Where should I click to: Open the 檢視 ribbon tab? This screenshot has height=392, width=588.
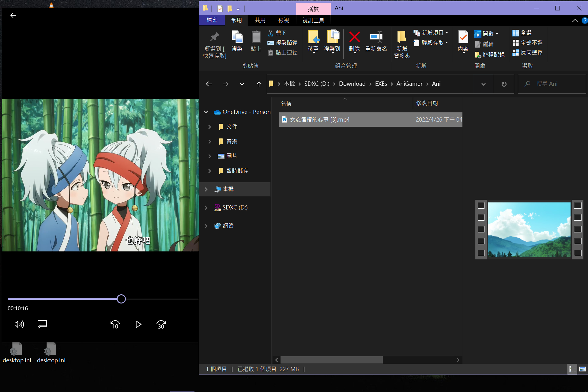[283, 20]
